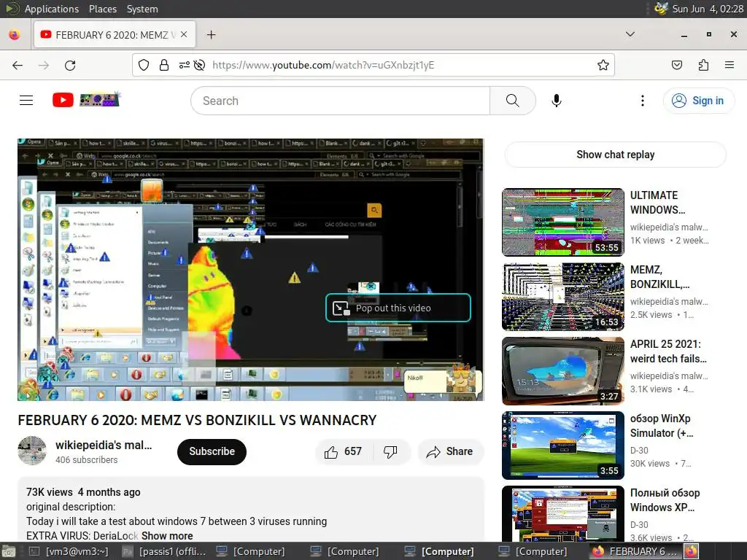Click the Subscribe button
747x560 pixels.
coord(212,451)
